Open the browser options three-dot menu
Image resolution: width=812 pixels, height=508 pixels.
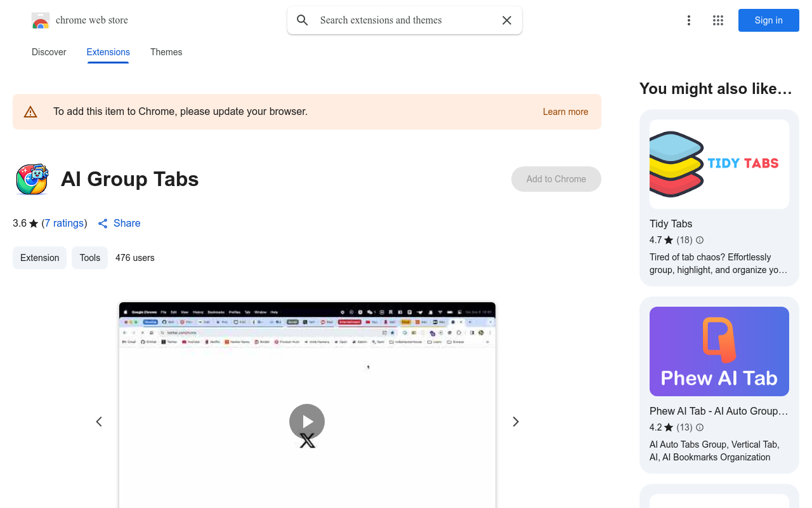click(689, 20)
